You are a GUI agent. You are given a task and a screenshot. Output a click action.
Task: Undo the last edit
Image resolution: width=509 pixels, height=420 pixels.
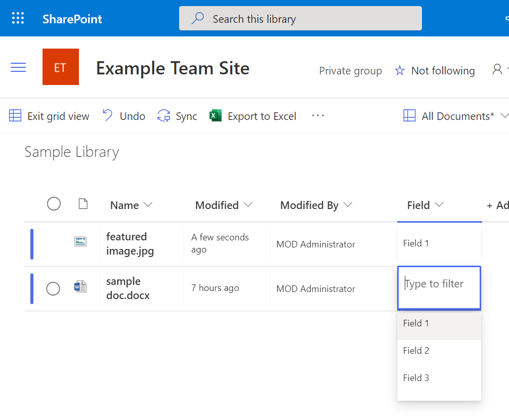123,116
